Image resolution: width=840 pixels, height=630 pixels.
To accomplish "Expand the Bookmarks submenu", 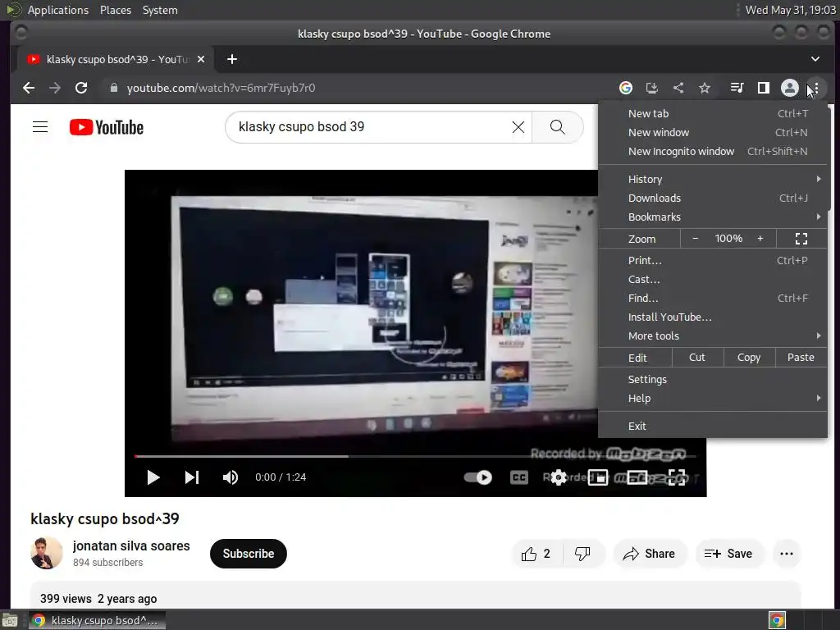I will pos(713,217).
